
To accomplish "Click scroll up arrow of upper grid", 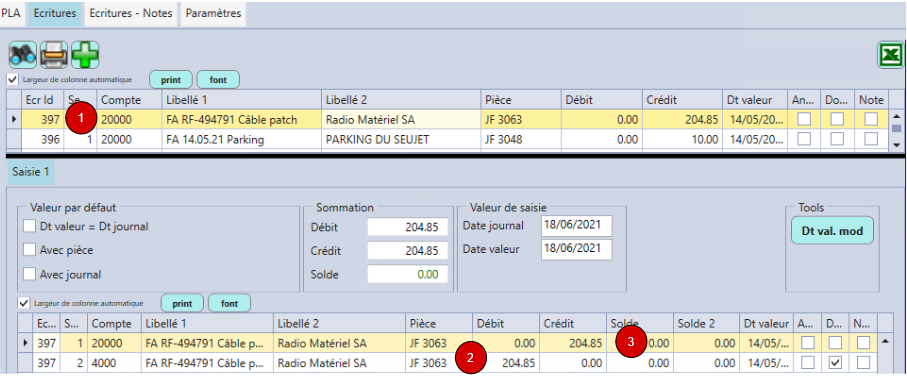I will tap(897, 114).
